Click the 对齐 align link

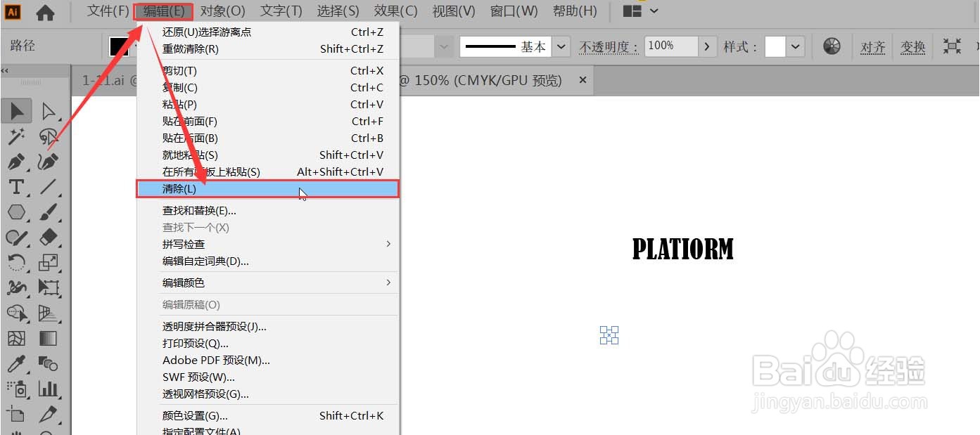(873, 47)
